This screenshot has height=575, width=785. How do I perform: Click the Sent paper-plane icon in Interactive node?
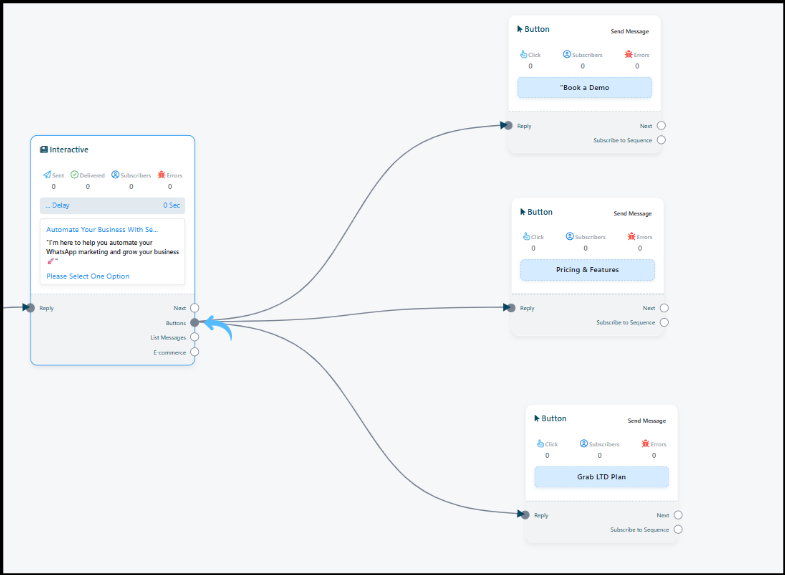(47, 175)
